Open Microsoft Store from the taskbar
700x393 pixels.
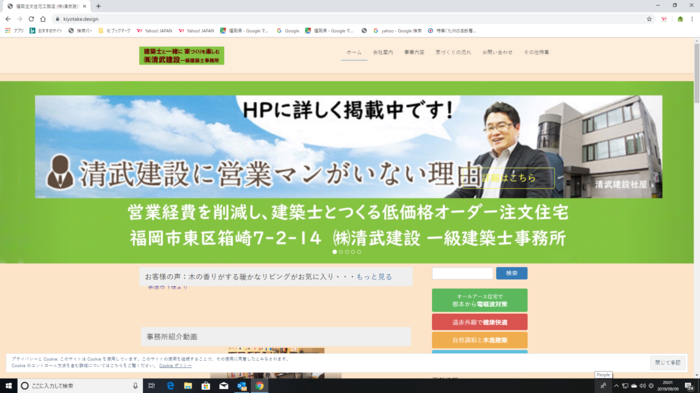pos(206,386)
